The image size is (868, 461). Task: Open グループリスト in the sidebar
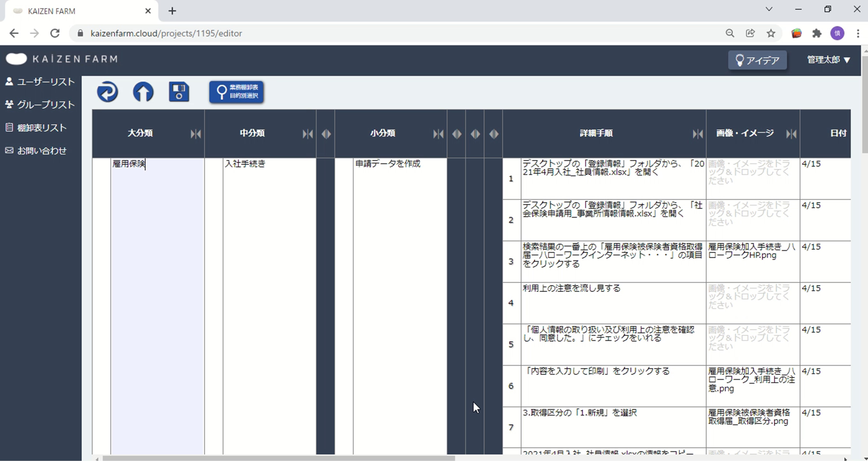(x=40, y=105)
